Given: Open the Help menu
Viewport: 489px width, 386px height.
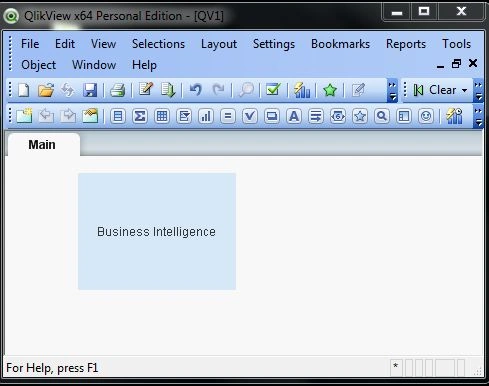Looking at the screenshot, I should (x=144, y=65).
